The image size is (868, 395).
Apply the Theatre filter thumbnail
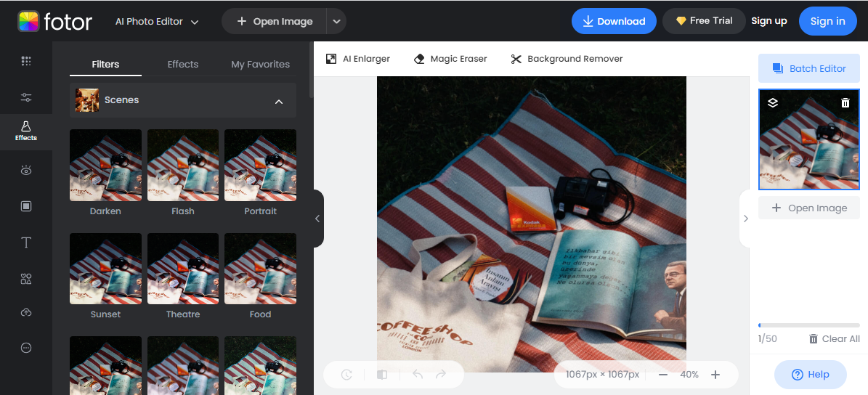coord(182,269)
